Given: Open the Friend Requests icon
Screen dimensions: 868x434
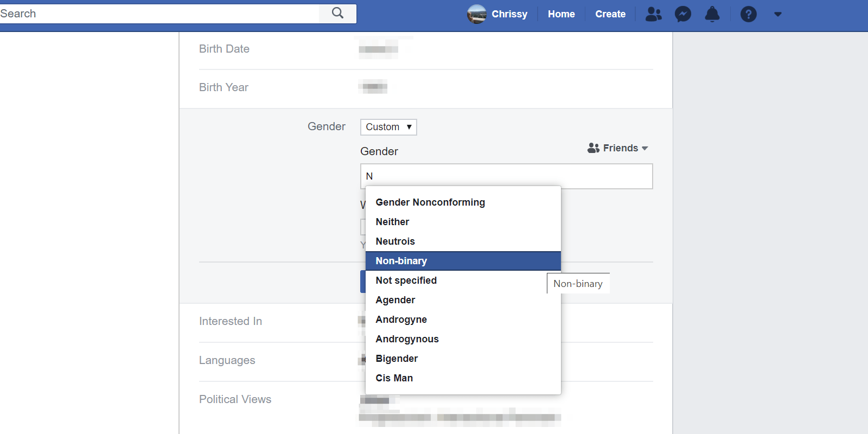Looking at the screenshot, I should pyautogui.click(x=654, y=14).
